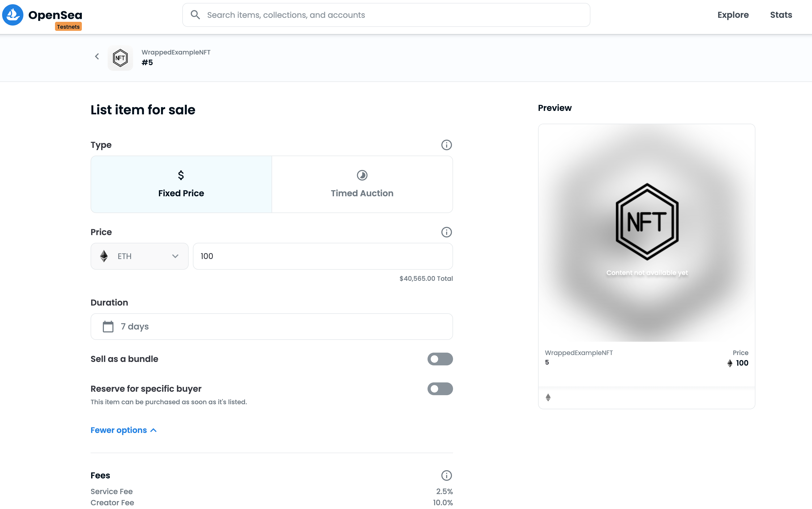This screenshot has width=812, height=509.
Task: Click the OpenSea ship logo icon
Action: (x=13, y=15)
